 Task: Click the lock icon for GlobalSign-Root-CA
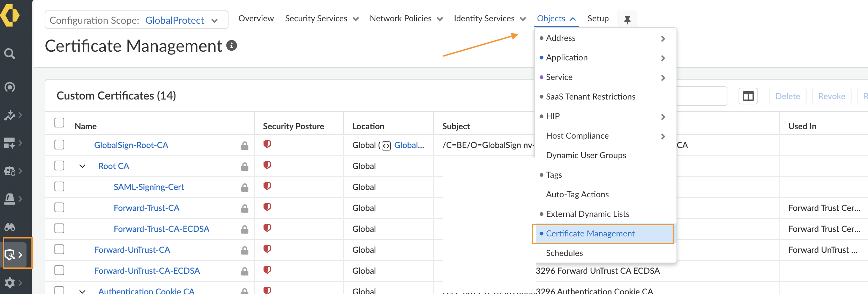click(245, 145)
